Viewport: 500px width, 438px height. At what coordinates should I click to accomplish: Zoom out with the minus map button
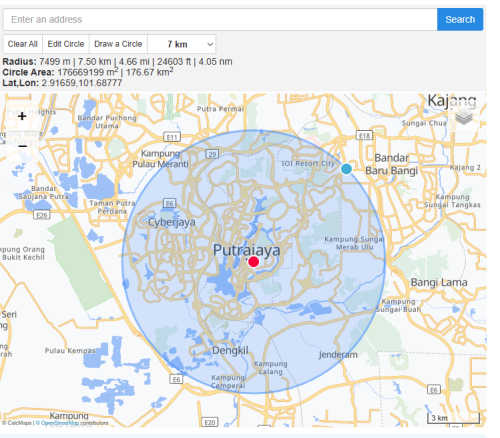click(22, 146)
